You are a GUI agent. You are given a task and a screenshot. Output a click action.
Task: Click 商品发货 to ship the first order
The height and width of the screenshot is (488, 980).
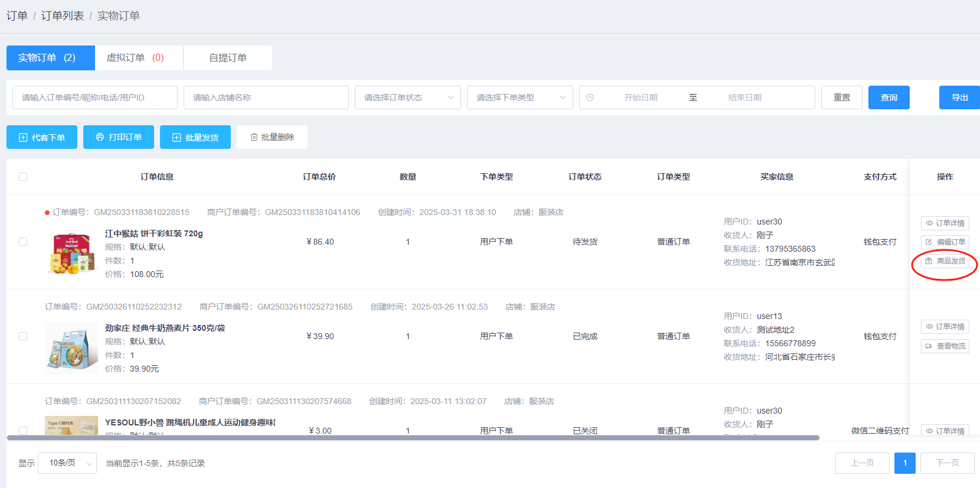point(945,261)
